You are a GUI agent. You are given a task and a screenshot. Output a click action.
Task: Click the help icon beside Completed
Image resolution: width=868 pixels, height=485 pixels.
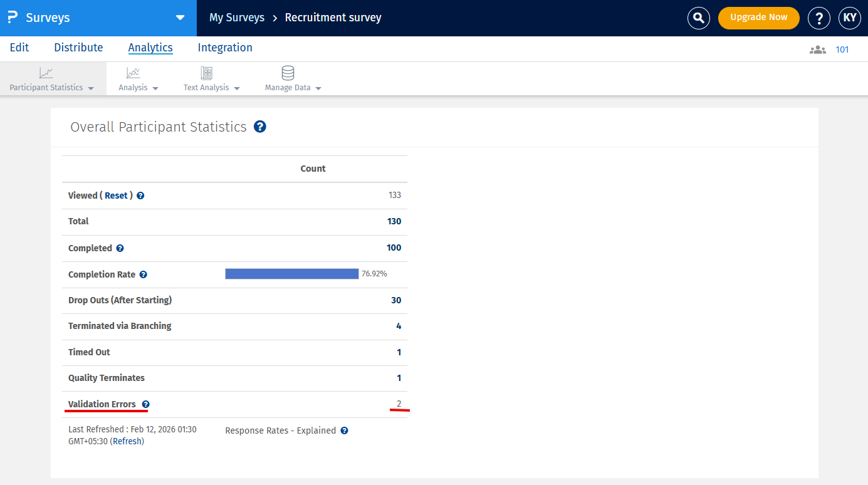[x=120, y=248]
